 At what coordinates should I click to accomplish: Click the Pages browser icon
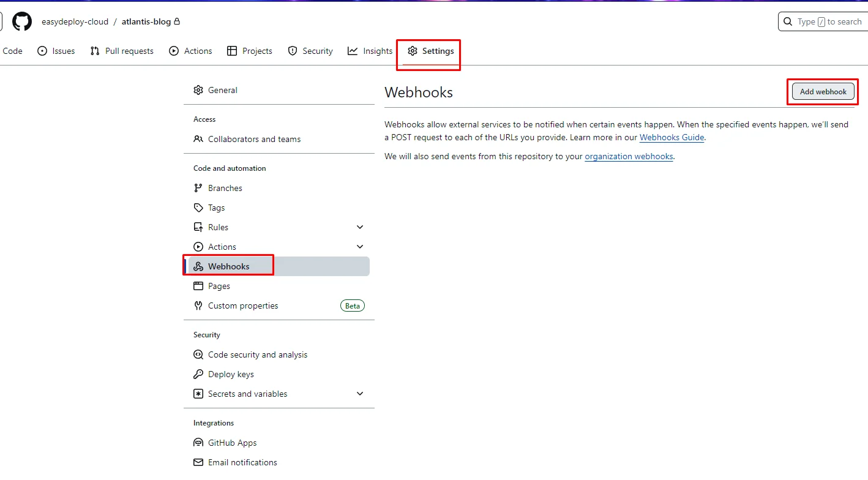[x=198, y=286]
